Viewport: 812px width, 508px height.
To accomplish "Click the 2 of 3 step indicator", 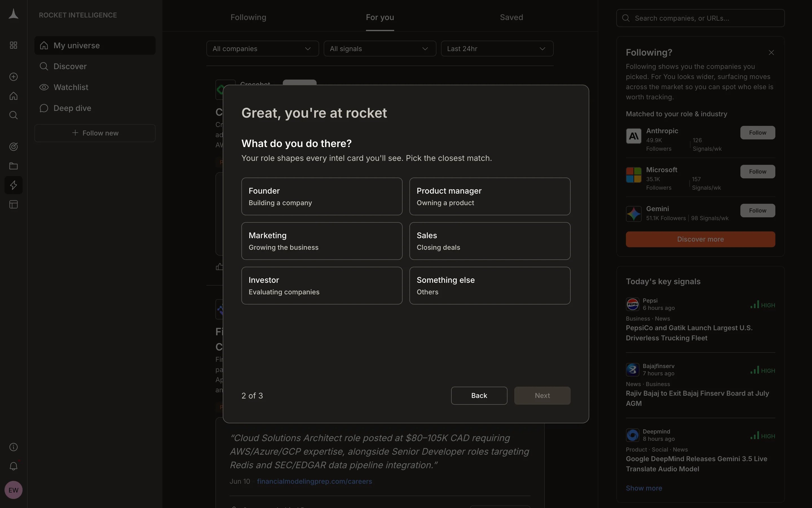I will coord(252,395).
